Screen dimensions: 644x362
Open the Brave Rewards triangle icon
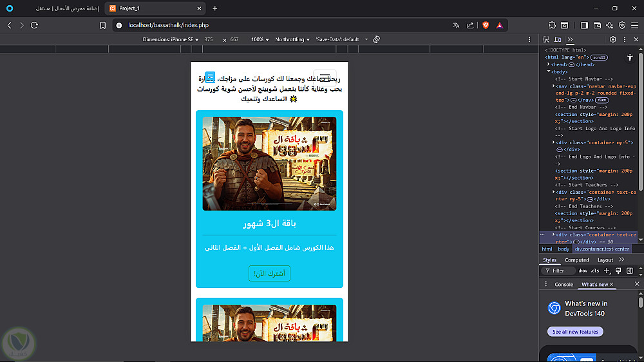pos(500,25)
